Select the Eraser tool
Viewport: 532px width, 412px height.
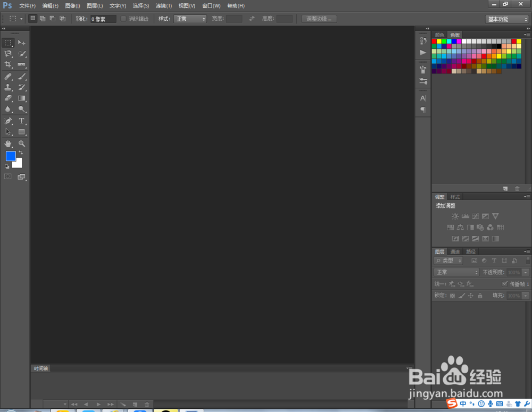[8, 98]
